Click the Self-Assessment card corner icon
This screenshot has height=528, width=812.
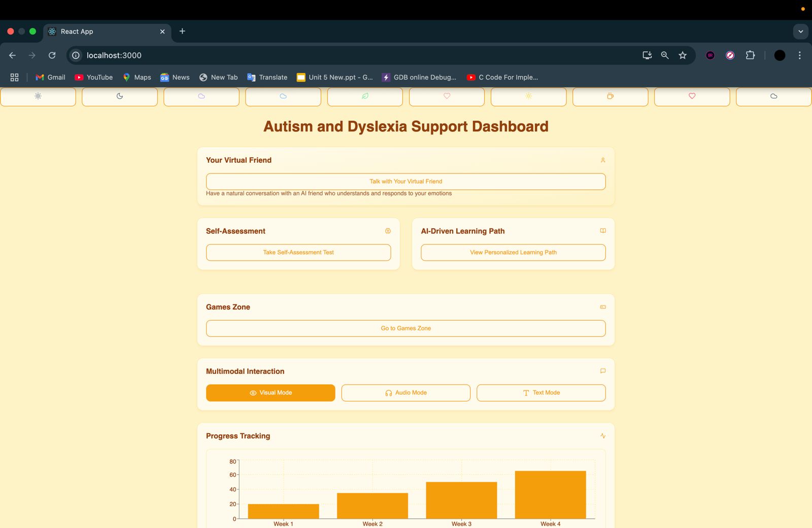coord(388,231)
